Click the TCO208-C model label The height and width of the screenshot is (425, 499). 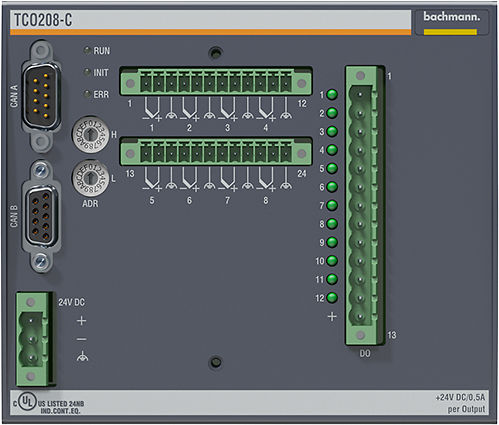[x=43, y=20]
